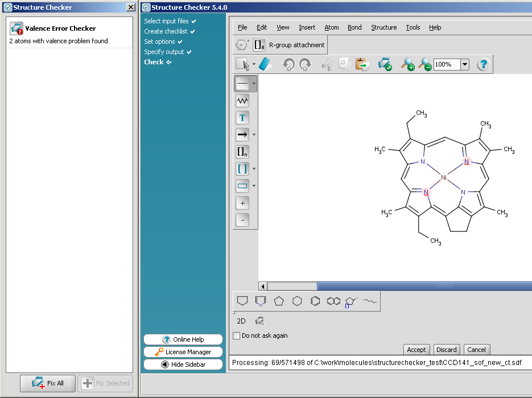The width and height of the screenshot is (532, 398).
Task: Click the Discard button
Action: [x=447, y=350]
